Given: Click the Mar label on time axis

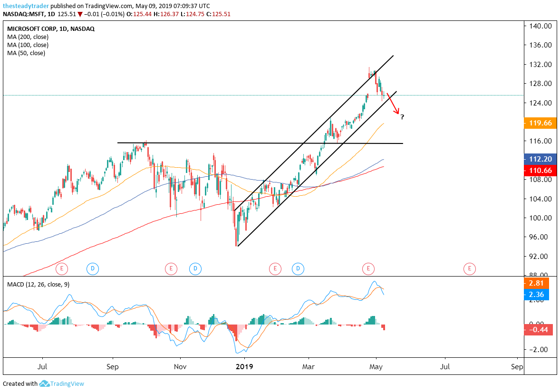Looking at the screenshot, I should click(x=308, y=367).
